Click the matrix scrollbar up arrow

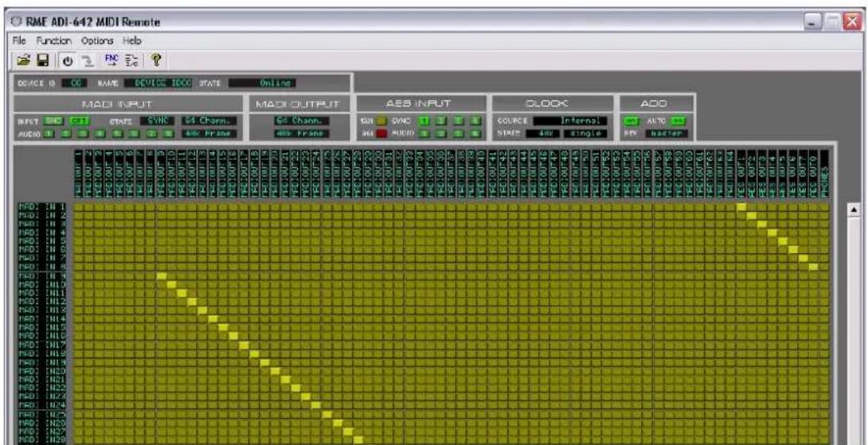pos(854,209)
